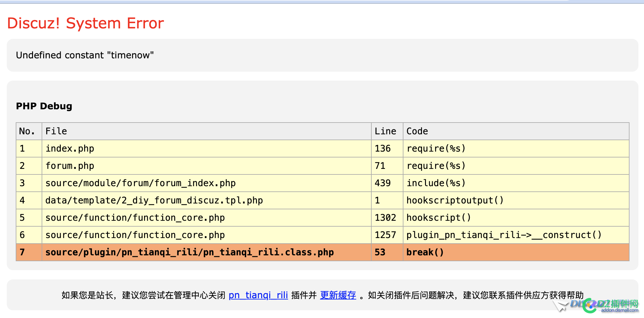This screenshot has width=644, height=318.
Task: Click line number 136
Action: point(387,149)
